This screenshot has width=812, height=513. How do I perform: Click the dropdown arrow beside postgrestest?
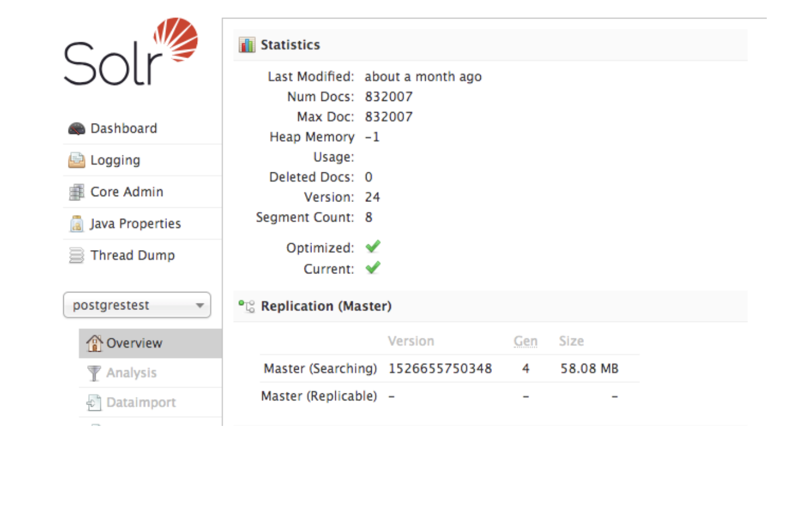click(201, 305)
